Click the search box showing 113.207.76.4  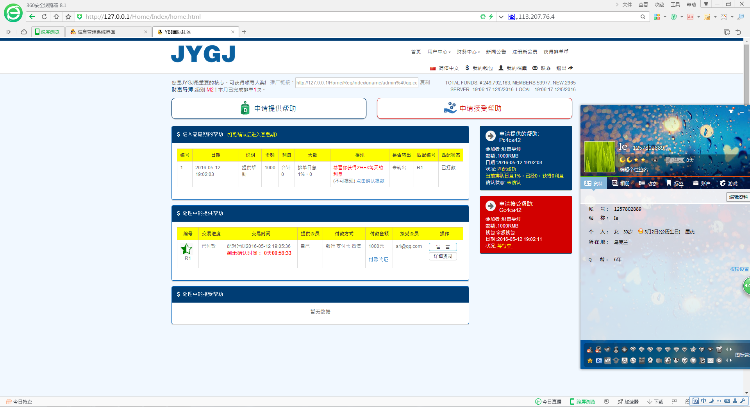click(x=579, y=16)
